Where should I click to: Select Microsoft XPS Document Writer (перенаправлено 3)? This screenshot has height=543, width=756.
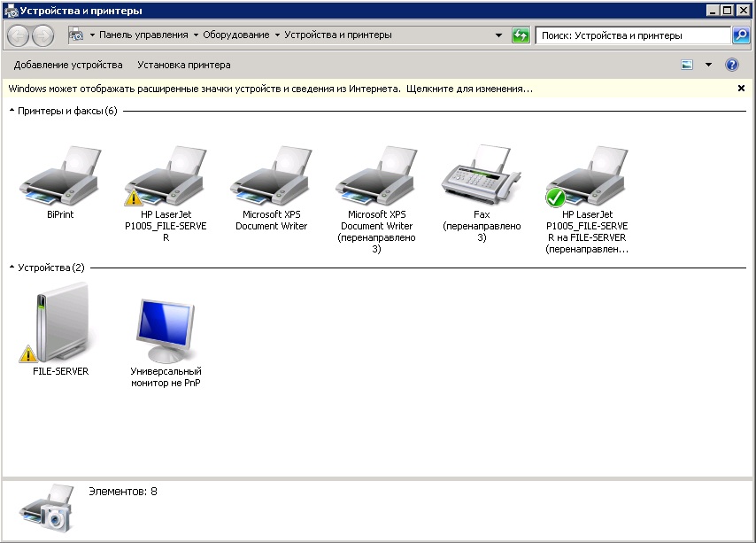click(x=376, y=175)
